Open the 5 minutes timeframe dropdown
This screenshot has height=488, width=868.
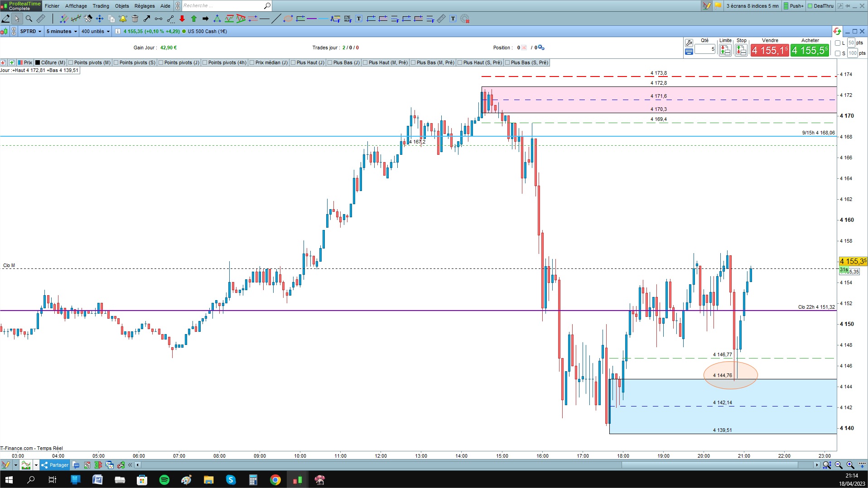coord(62,31)
